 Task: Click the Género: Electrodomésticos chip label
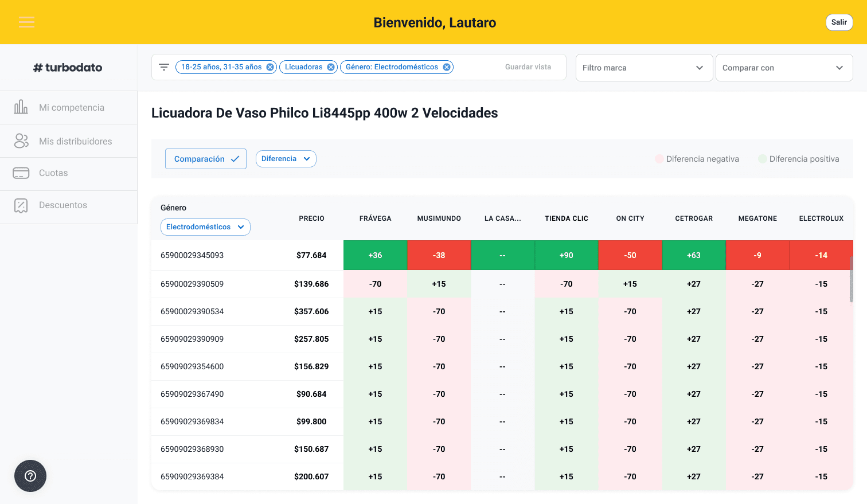pos(392,67)
